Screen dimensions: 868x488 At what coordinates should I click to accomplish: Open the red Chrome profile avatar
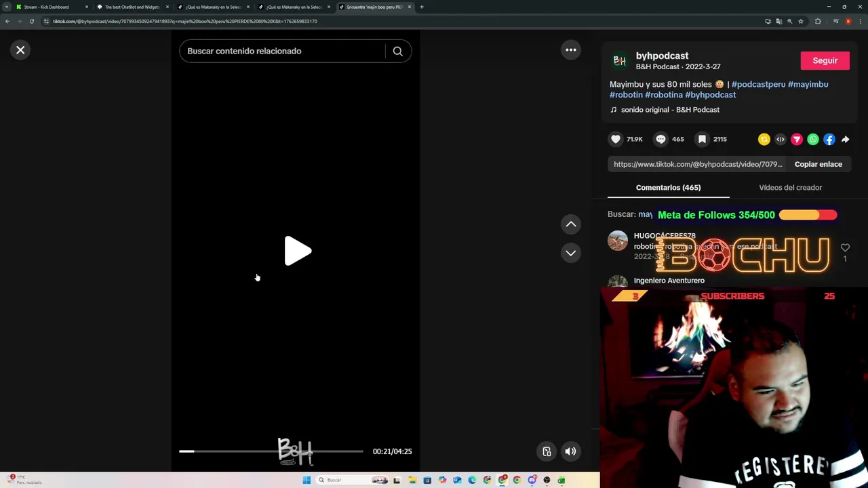(x=848, y=21)
